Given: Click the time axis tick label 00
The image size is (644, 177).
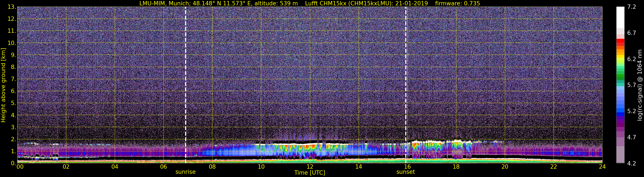Looking at the screenshot, I should [20, 167].
